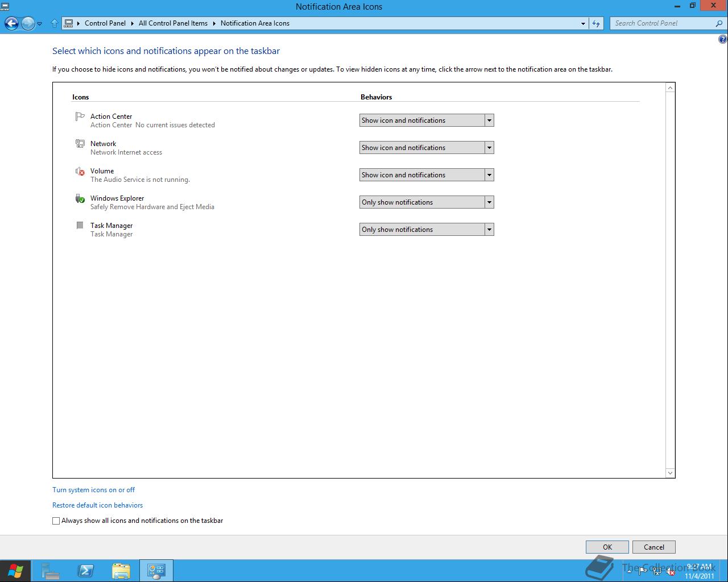The width and height of the screenshot is (728, 582).
Task: Click the Icons column header
Action: coord(81,97)
